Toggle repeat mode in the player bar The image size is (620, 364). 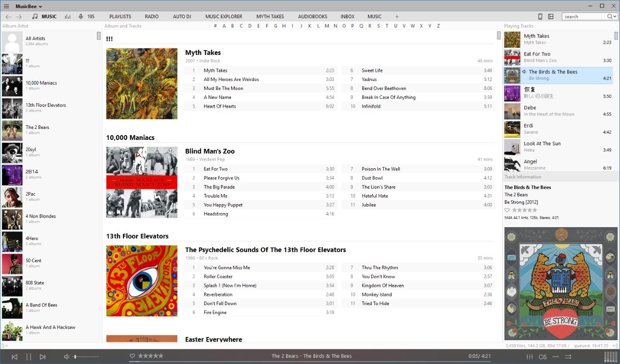[x=555, y=356]
